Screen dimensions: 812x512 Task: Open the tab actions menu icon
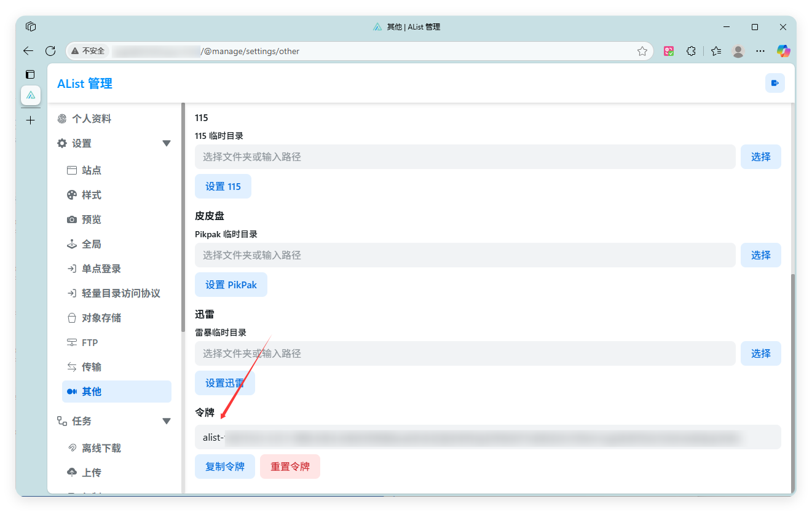tap(30, 74)
